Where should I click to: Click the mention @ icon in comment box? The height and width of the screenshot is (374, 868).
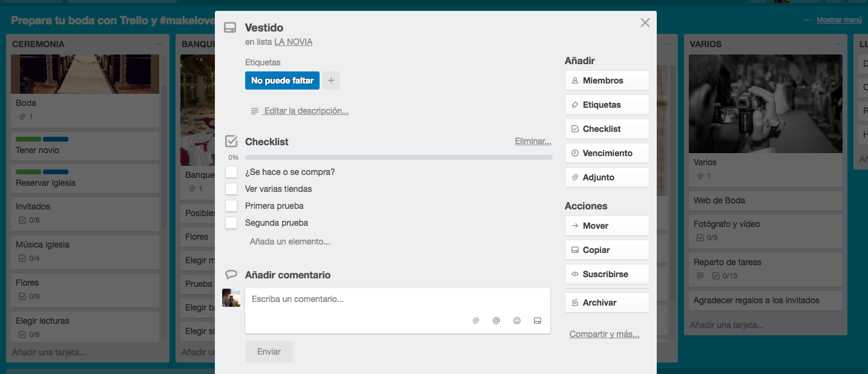(496, 321)
